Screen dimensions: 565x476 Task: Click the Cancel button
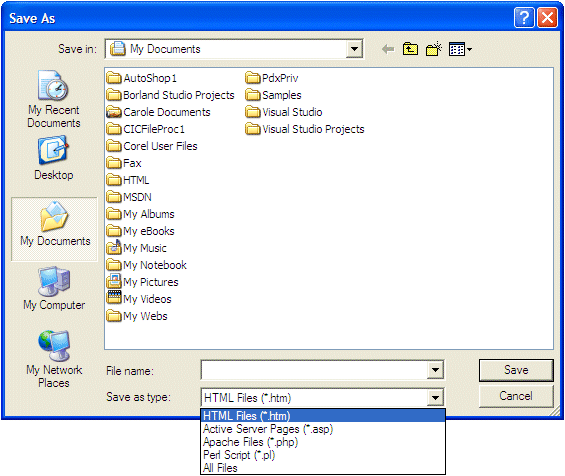(516, 396)
